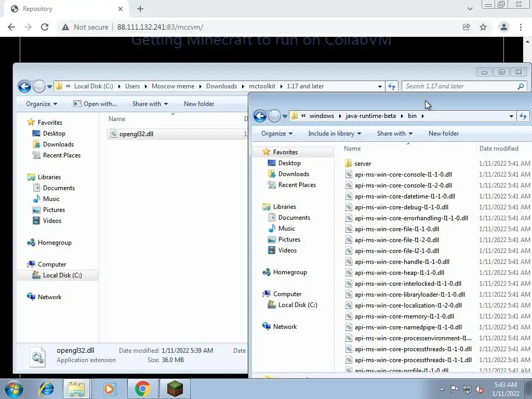The width and height of the screenshot is (532, 399).
Task: Open the server folder in bin
Action: point(363,164)
